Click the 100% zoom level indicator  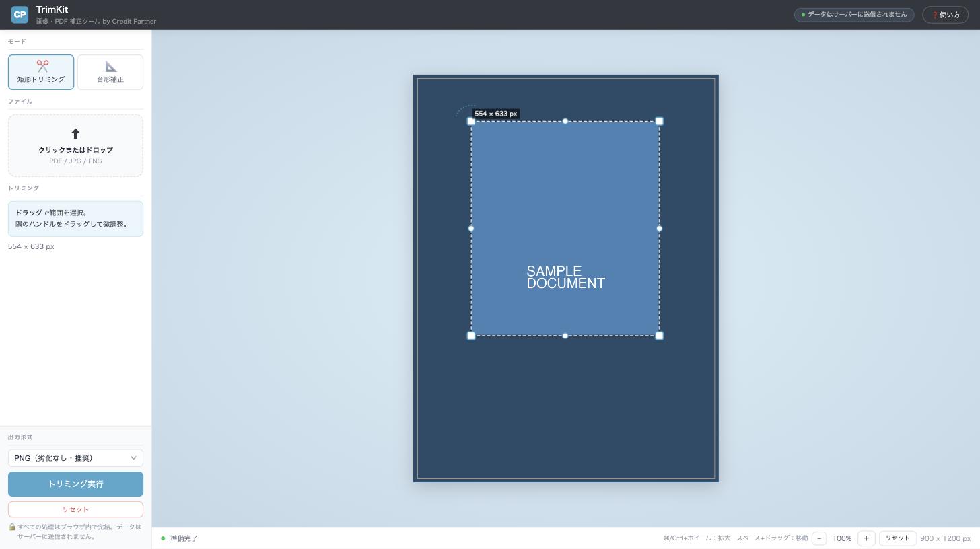pyautogui.click(x=842, y=538)
